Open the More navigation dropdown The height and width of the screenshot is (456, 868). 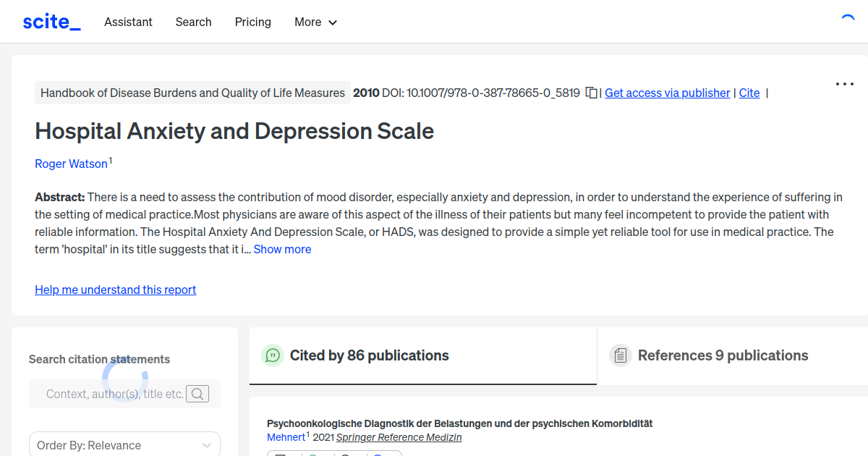(x=315, y=22)
